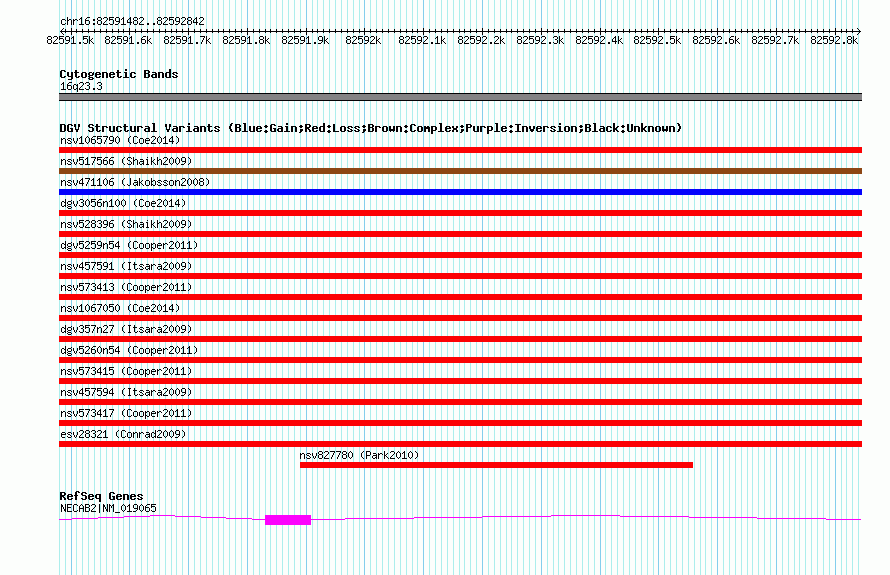Select the dgv5259n54 (Cooper2011) label
890x575 pixels.
pyautogui.click(x=129, y=245)
